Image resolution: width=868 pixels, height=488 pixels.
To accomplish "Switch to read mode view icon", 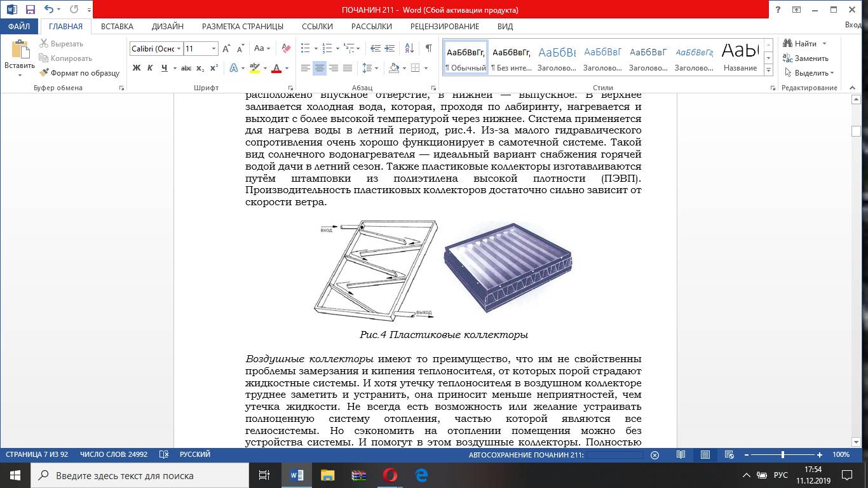I will 681,454.
